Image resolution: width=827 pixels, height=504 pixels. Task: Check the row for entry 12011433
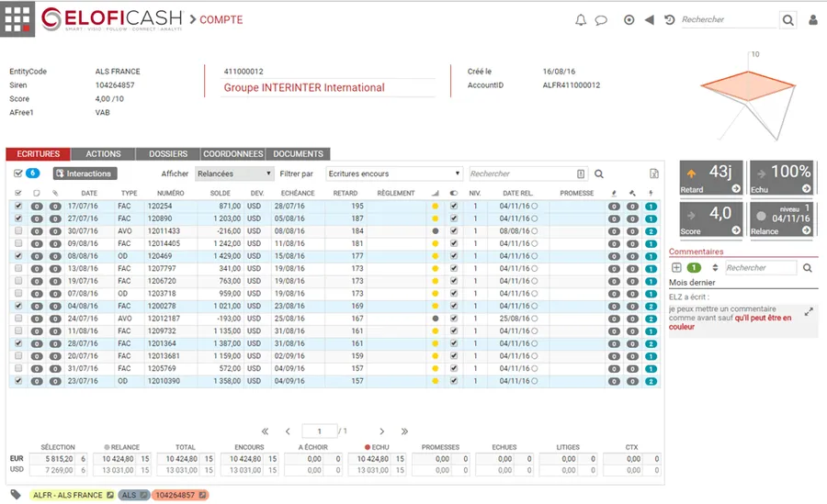[x=19, y=231]
